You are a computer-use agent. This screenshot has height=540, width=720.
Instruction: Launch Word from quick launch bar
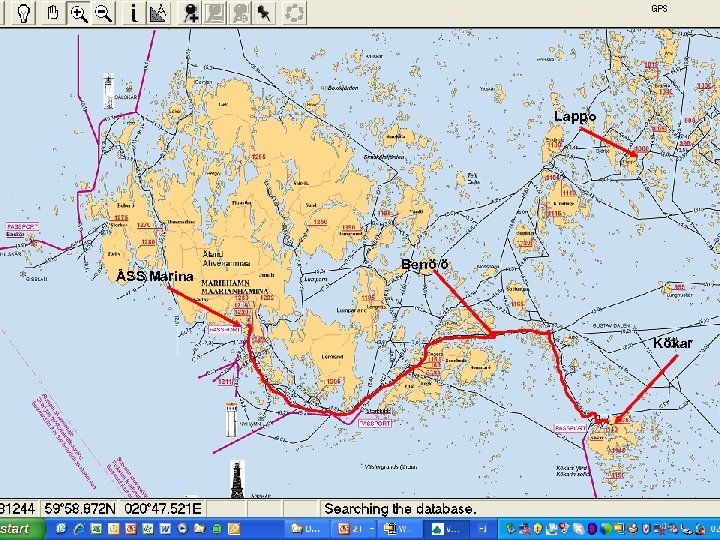165,529
